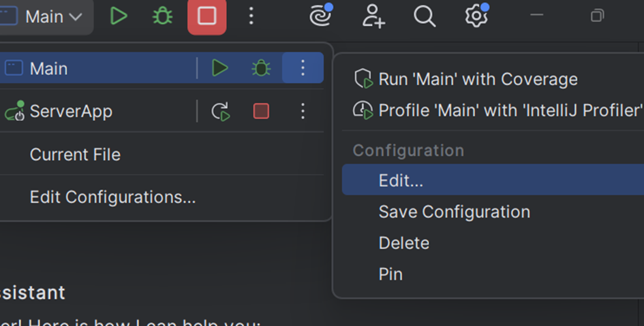
Task: Open toolbar More Actions vertical dots
Action: pyautogui.click(x=251, y=16)
